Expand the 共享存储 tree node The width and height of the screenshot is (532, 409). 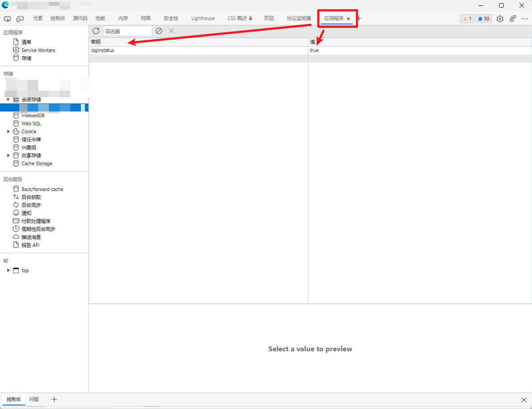click(x=8, y=155)
